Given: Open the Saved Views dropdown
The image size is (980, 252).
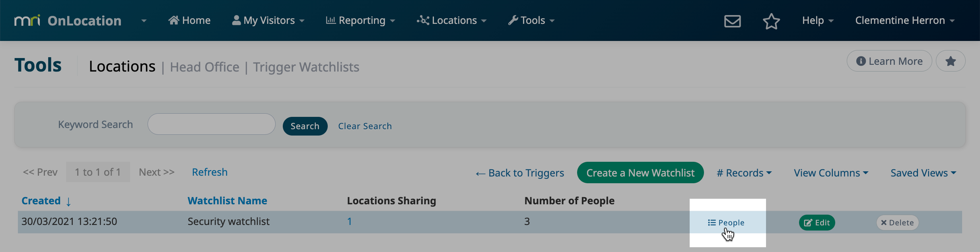Looking at the screenshot, I should coord(924,173).
